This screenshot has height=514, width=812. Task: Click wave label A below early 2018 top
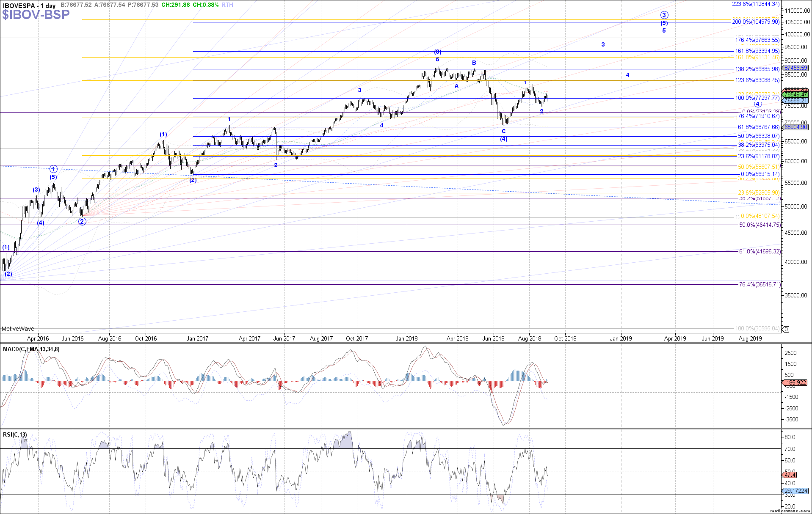[x=456, y=86]
